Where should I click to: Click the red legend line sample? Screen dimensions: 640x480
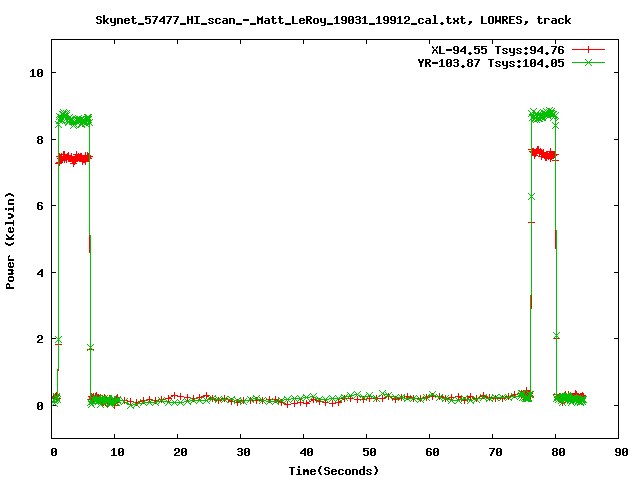point(588,50)
